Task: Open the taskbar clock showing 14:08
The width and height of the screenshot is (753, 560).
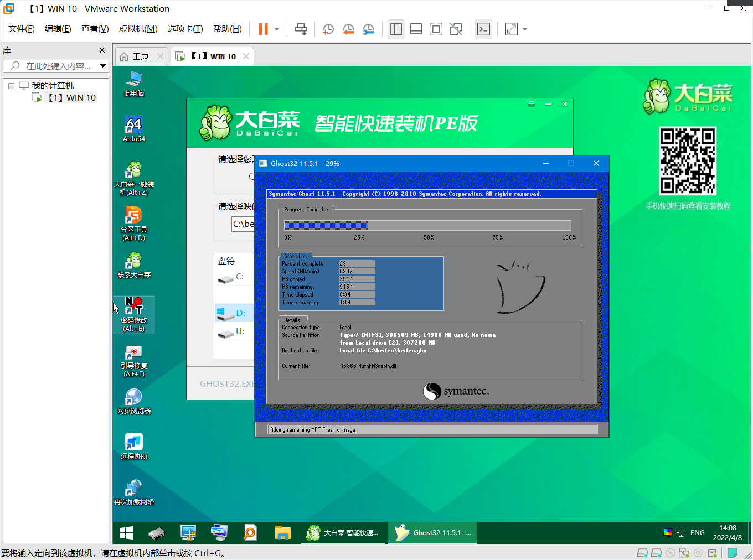Action: pyautogui.click(x=728, y=533)
